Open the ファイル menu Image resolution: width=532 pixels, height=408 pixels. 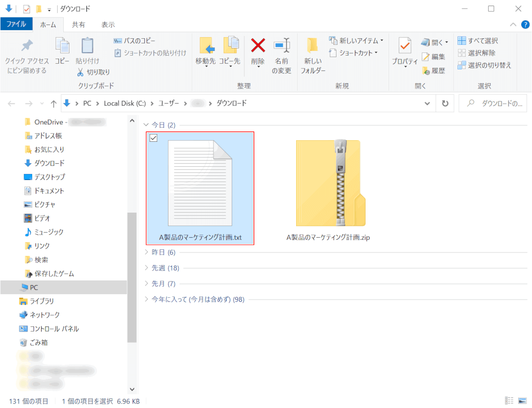tap(16, 24)
